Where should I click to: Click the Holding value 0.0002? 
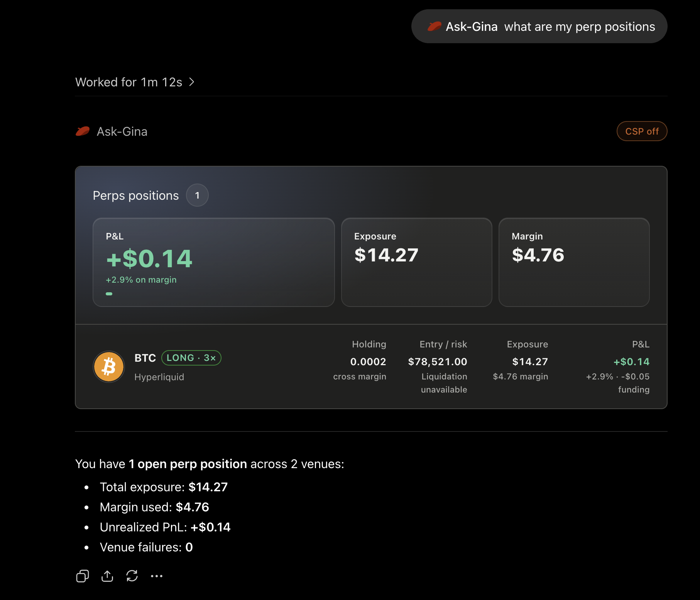pos(368,362)
